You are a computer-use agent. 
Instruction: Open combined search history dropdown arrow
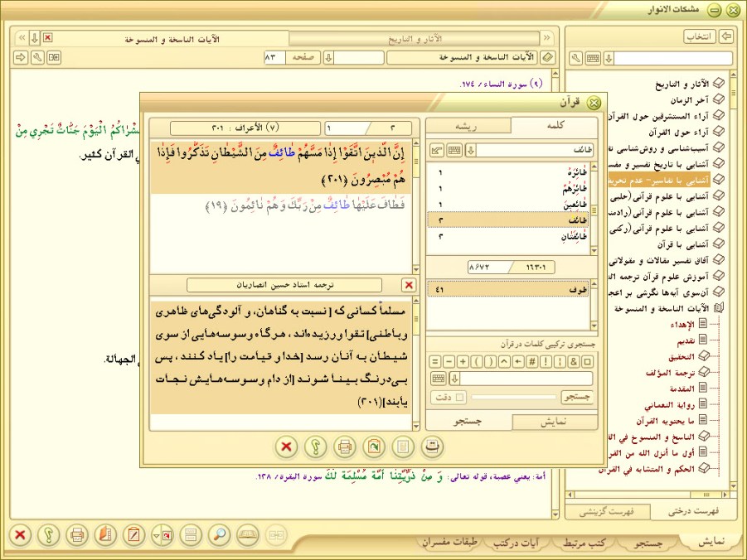click(454, 379)
